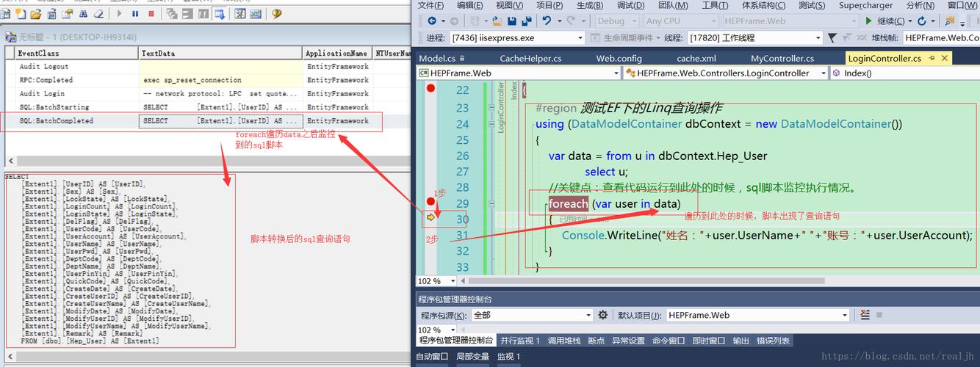Open default project dropdown HEPFrame.Web
Viewport: 980px width, 367px height.
coord(758,315)
